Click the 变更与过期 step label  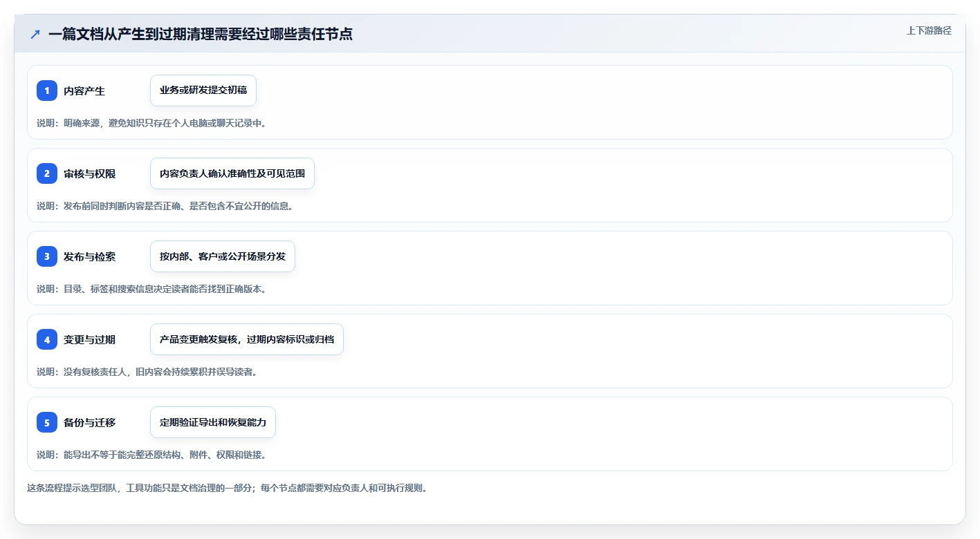point(90,339)
